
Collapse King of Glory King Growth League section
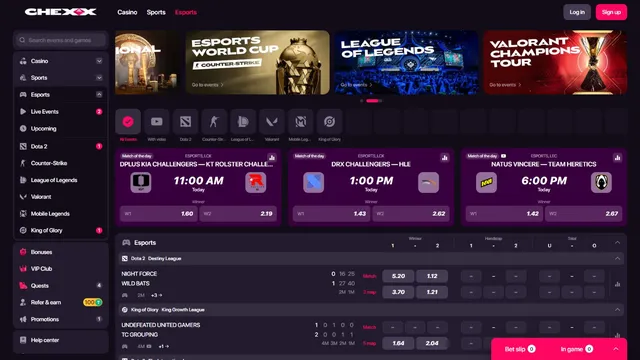point(618,310)
